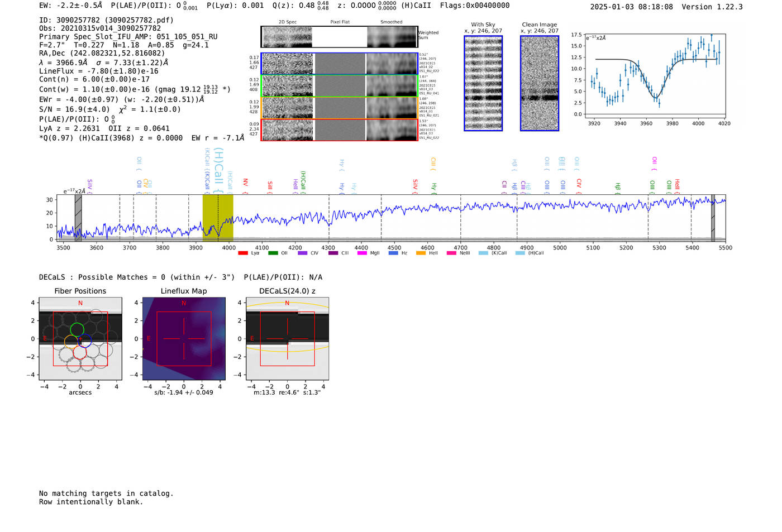Click the s/b: -1.94 +/- 0.049 caption

[184, 392]
